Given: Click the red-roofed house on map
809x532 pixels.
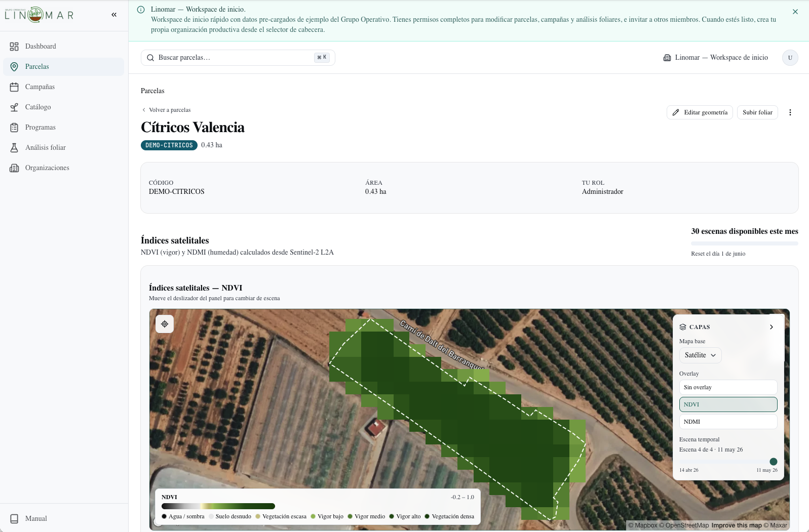Looking at the screenshot, I should click(375, 428).
